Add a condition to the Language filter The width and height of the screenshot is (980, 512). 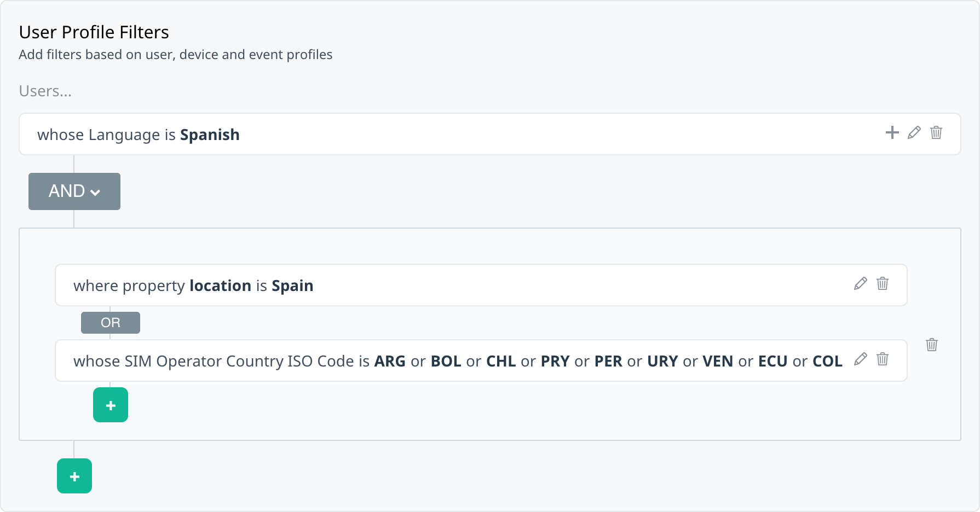[891, 133]
